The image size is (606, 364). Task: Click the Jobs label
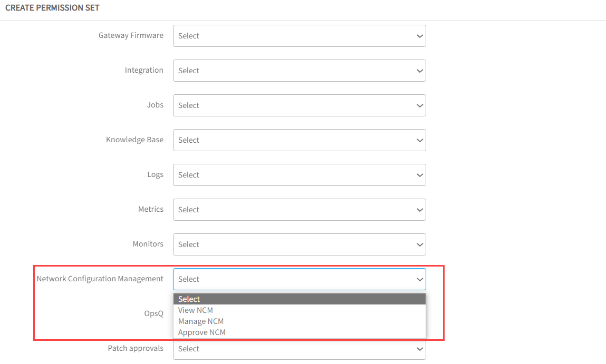coord(155,105)
